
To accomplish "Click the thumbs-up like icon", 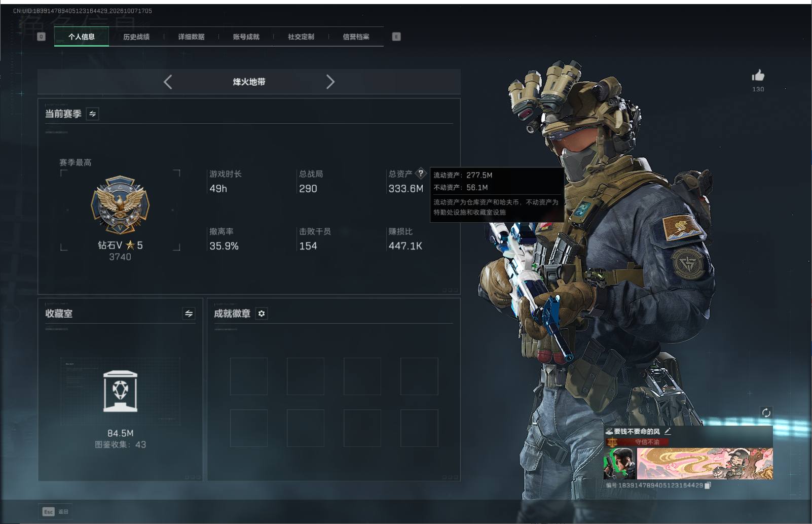I will pos(758,76).
